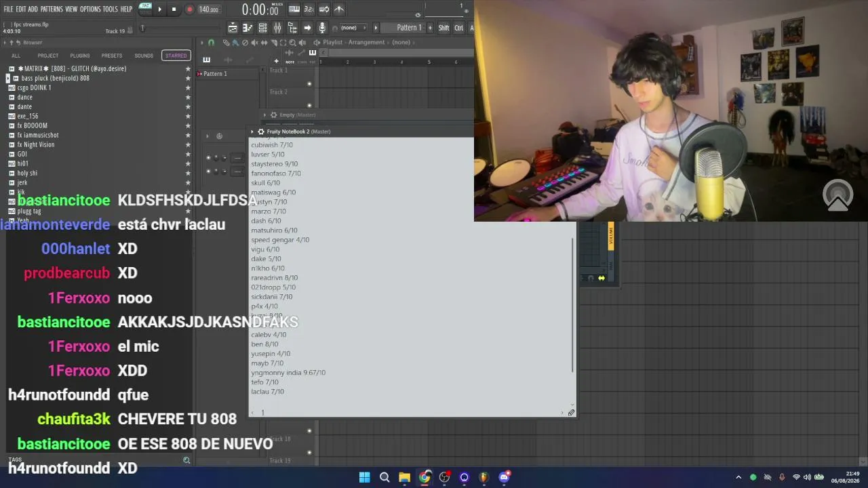This screenshot has width=868, height=488.
Task: Toggle the PAT/SONG mode switch
Action: tap(145, 9)
